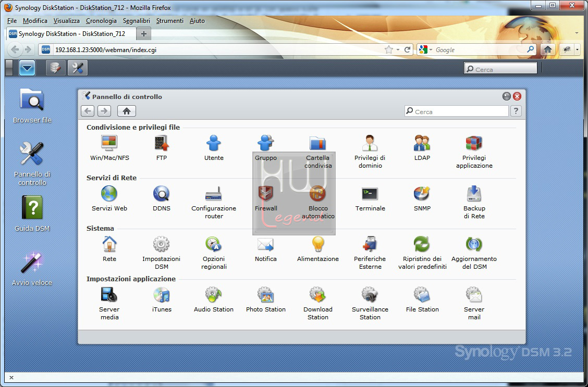
Task: Select the Synology DiskStation browser tab
Action: 71,34
